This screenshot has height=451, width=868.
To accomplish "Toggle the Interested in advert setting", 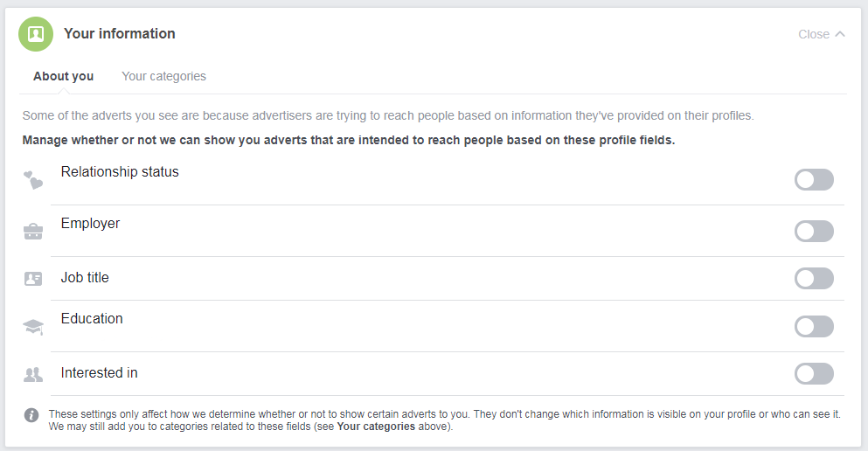I will (x=813, y=374).
